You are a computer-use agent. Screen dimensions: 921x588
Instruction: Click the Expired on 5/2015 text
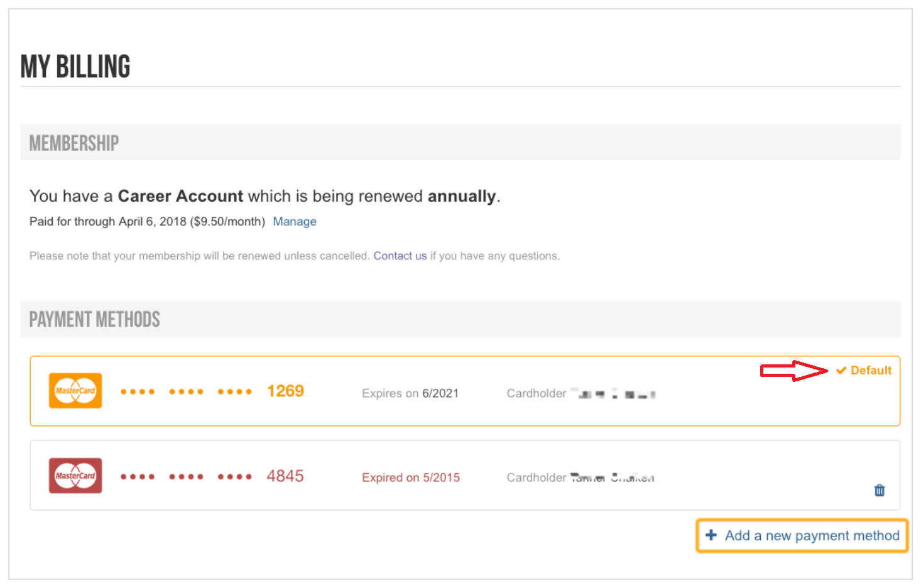pyautogui.click(x=411, y=477)
